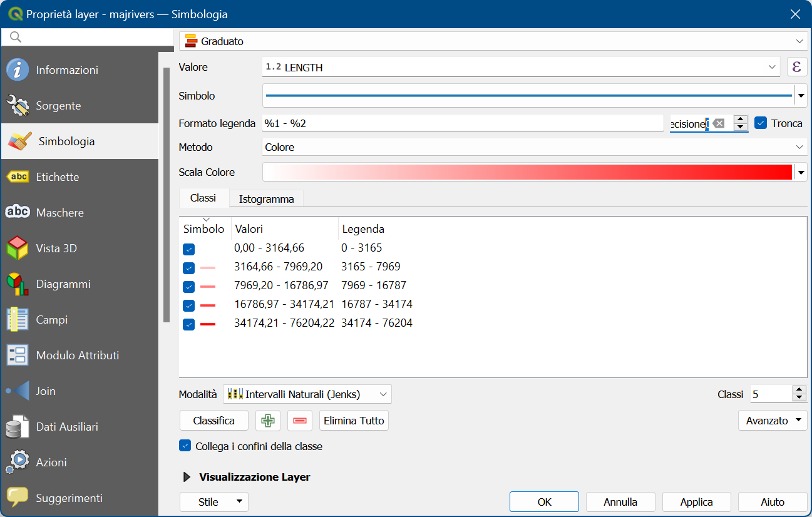
Task: Increase the Classi count with up arrow
Action: (x=799, y=390)
